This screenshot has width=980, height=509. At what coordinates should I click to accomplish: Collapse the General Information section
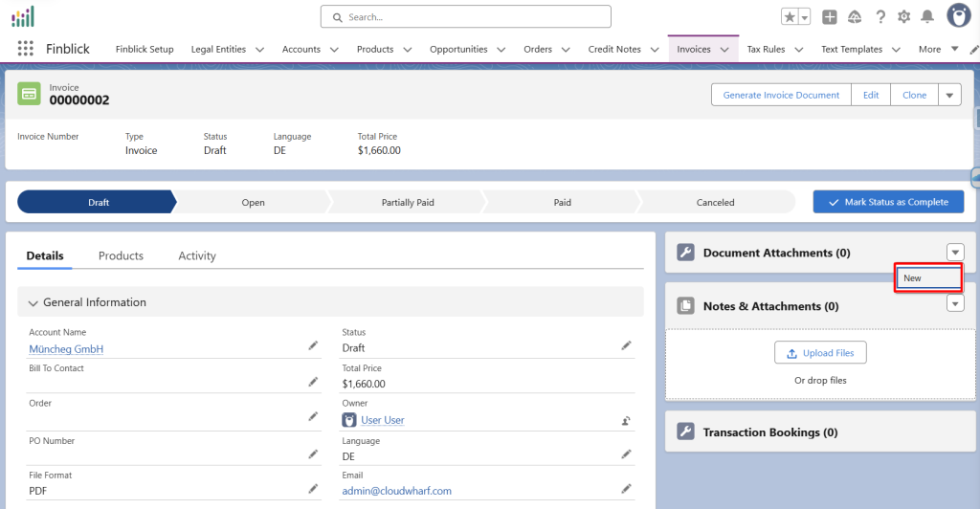point(33,302)
